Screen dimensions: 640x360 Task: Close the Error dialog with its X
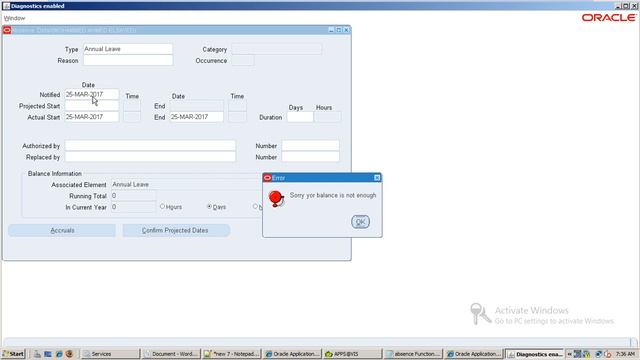(377, 178)
